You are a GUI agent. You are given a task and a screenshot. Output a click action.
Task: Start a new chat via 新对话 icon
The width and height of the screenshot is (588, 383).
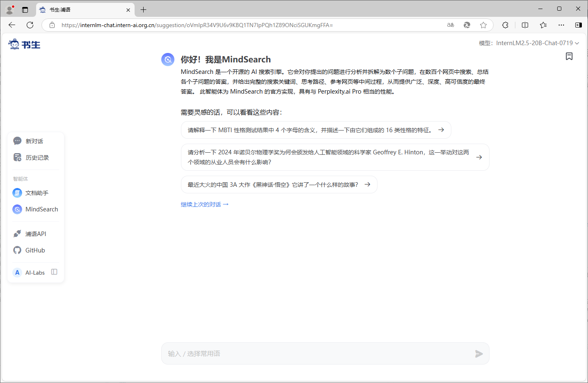17,141
